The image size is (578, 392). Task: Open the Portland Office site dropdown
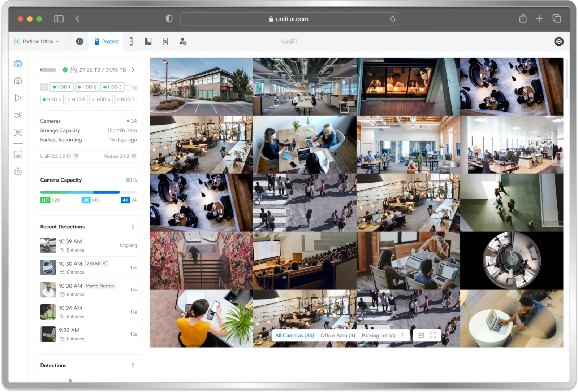[x=37, y=42]
